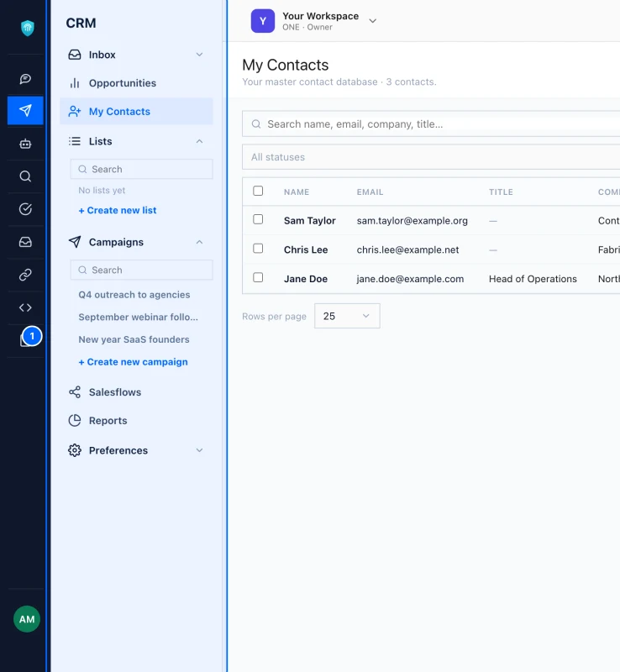620x672 pixels.
Task: Click the magnifier icon in contacts search bar
Action: (x=256, y=123)
